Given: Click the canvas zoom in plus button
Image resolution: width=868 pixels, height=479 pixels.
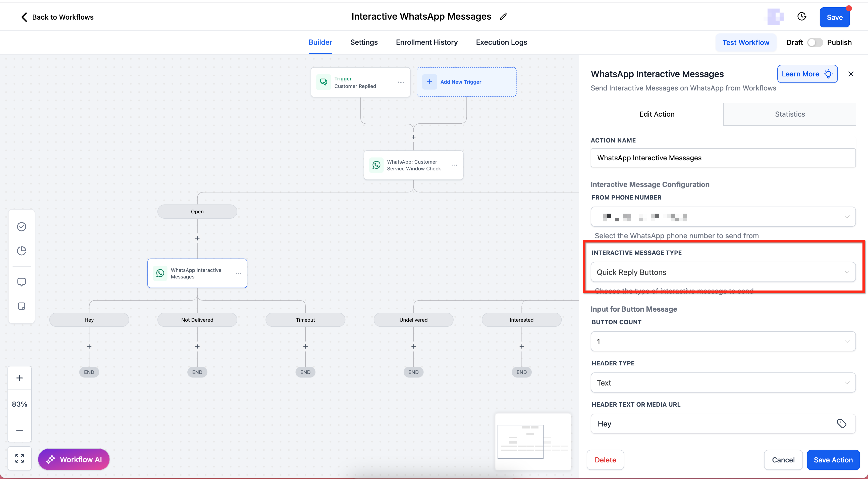Looking at the screenshot, I should tap(20, 378).
